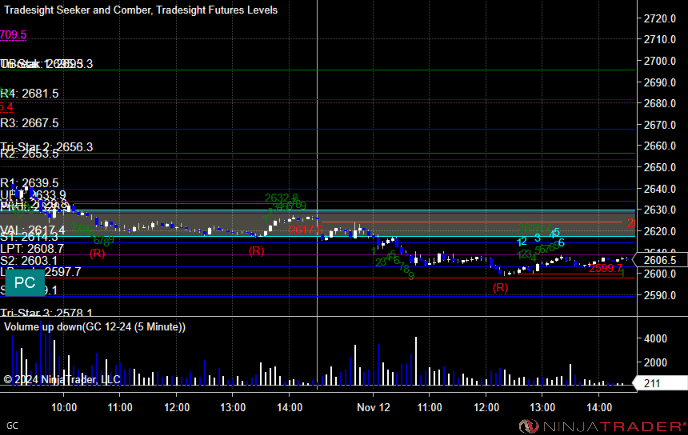
Task: Click the R2: 2653.5 level label
Action: pos(29,155)
